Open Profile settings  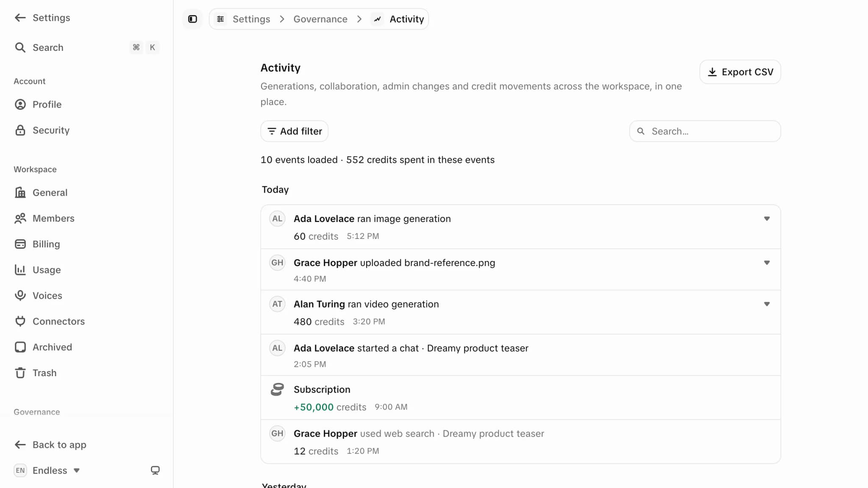(86, 105)
